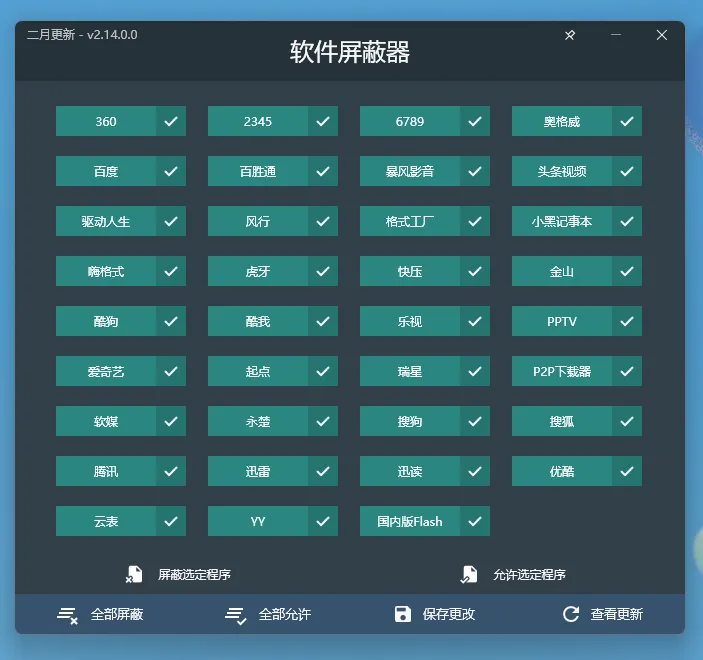Screen dimensions: 703x660
Task: Toggle the checkmark beside 暴风影音
Action: coord(475,171)
